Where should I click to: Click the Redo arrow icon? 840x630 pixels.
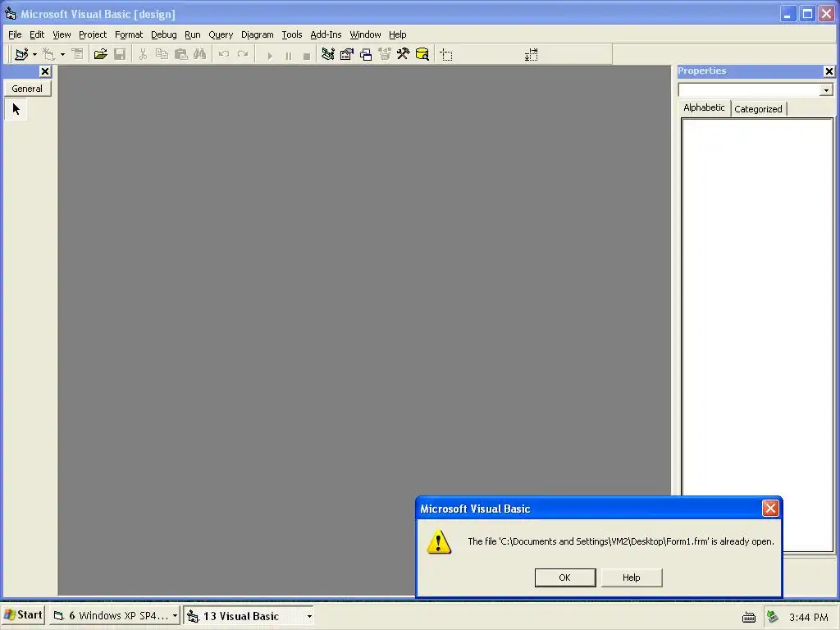click(x=243, y=54)
